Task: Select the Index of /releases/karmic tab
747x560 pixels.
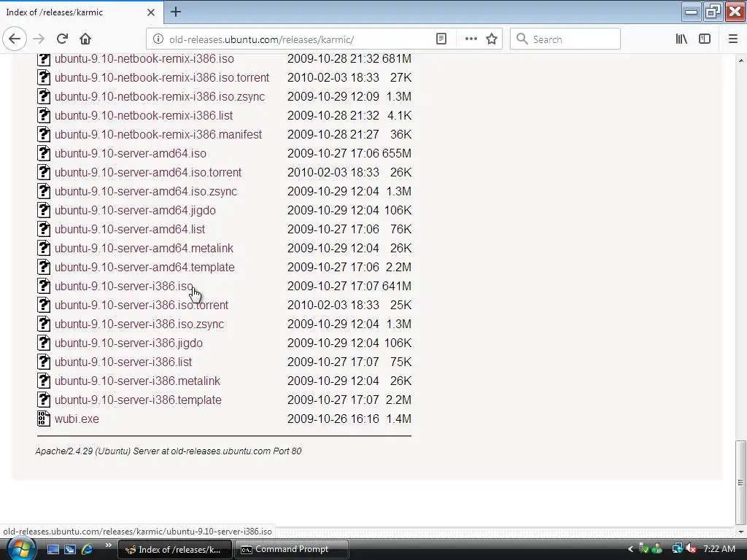Action: click(81, 12)
